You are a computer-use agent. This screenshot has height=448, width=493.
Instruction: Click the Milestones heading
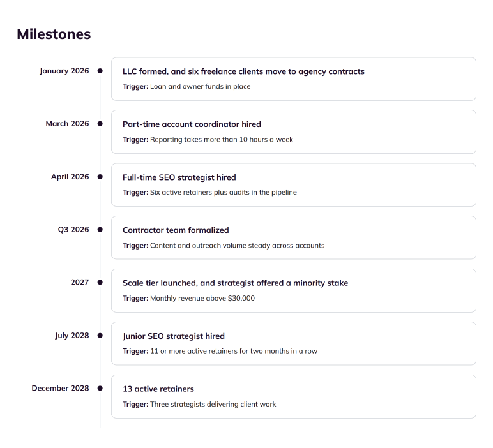tap(54, 34)
